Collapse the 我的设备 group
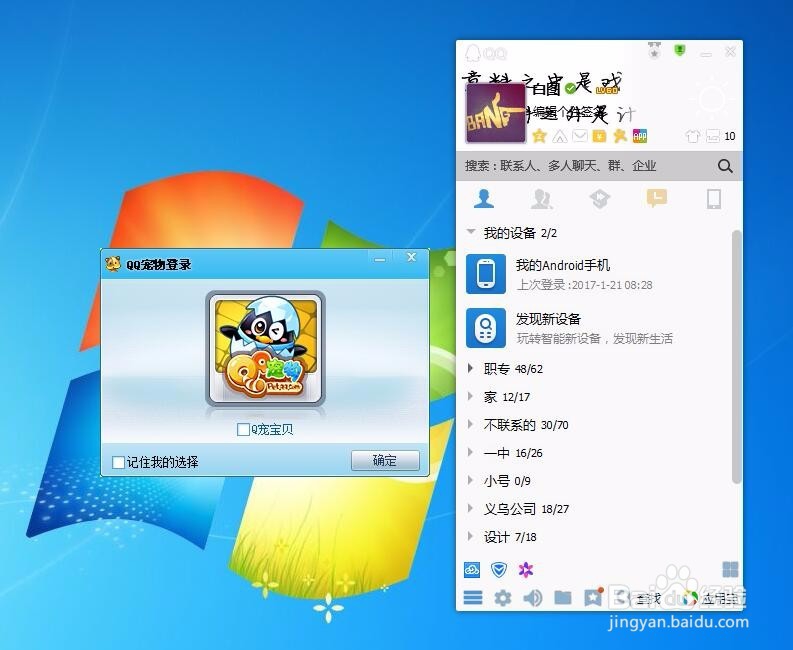 coord(471,232)
